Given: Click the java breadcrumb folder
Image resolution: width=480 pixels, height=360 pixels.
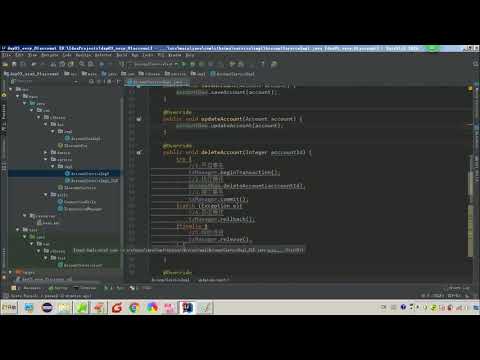Looking at the screenshot, I should click(x=109, y=74).
